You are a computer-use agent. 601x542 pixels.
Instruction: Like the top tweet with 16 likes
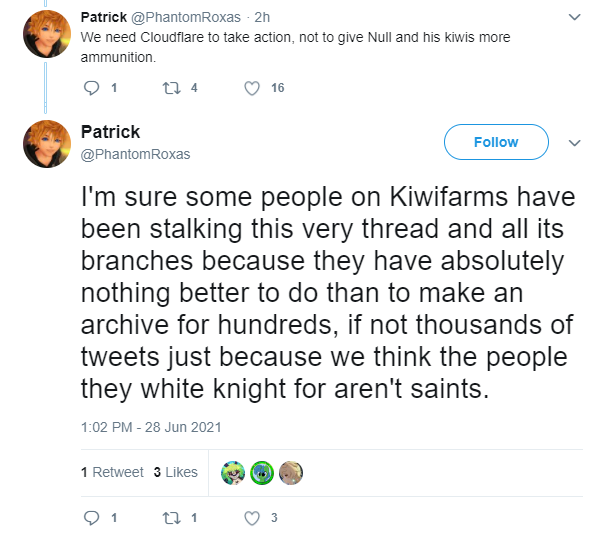pos(252,88)
